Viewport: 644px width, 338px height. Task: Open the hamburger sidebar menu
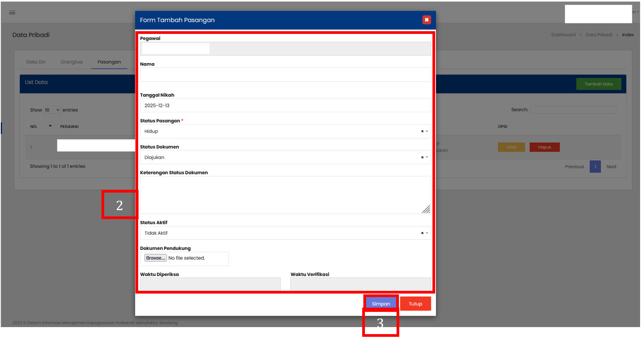tap(12, 12)
